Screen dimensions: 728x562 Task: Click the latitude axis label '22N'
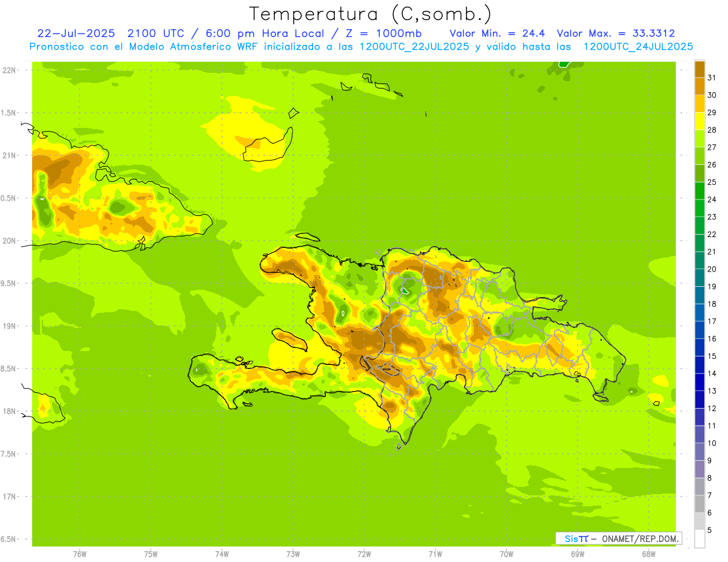pyautogui.click(x=10, y=70)
